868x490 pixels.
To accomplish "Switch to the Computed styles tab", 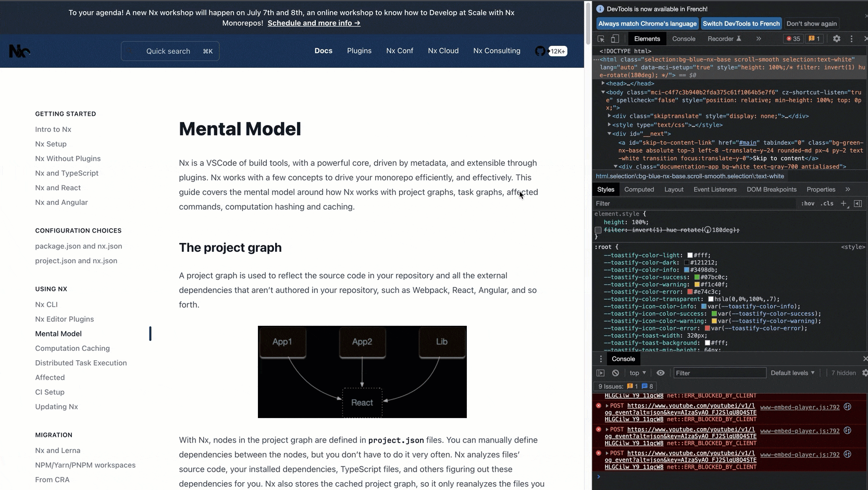I will click(x=639, y=190).
